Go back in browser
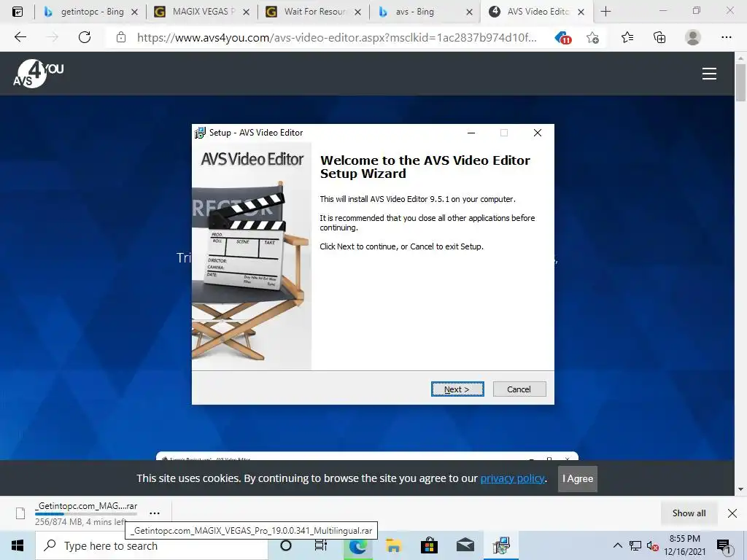This screenshot has width=747, height=560. pyautogui.click(x=20, y=37)
